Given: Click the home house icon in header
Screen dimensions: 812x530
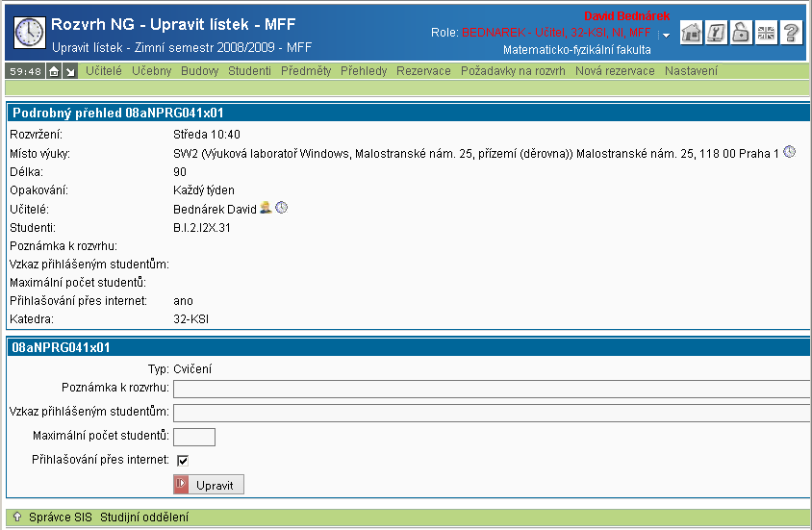Looking at the screenshot, I should [691, 33].
